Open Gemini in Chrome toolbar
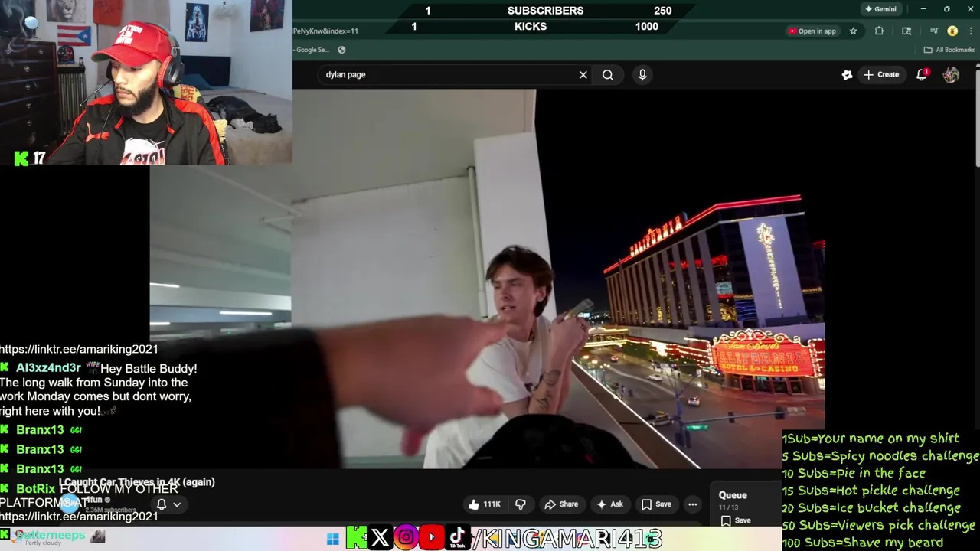The height and width of the screenshot is (551, 980). click(880, 9)
